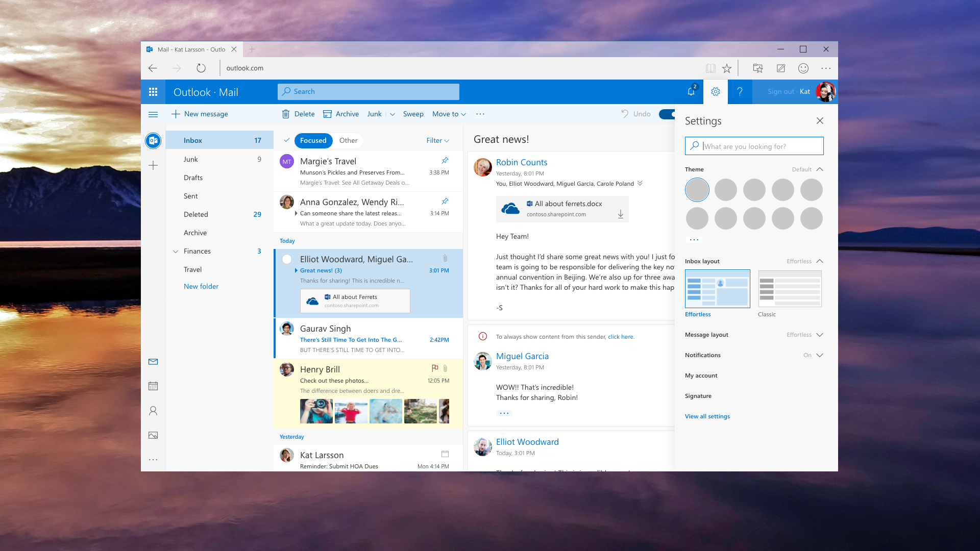Expand the Message layout section
The image size is (980, 551).
(820, 335)
